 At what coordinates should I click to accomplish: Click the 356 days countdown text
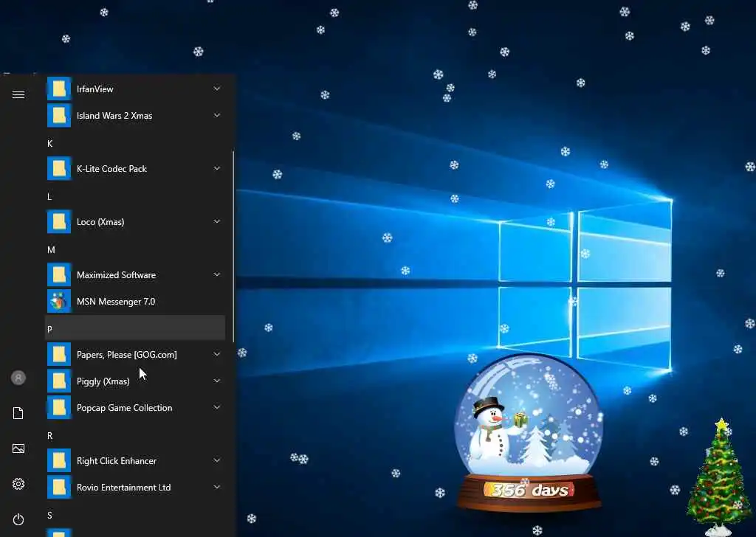(529, 491)
